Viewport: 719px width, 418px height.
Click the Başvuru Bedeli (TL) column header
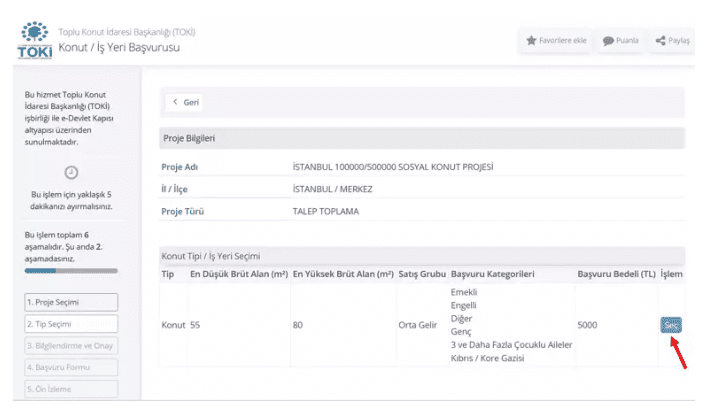click(615, 273)
